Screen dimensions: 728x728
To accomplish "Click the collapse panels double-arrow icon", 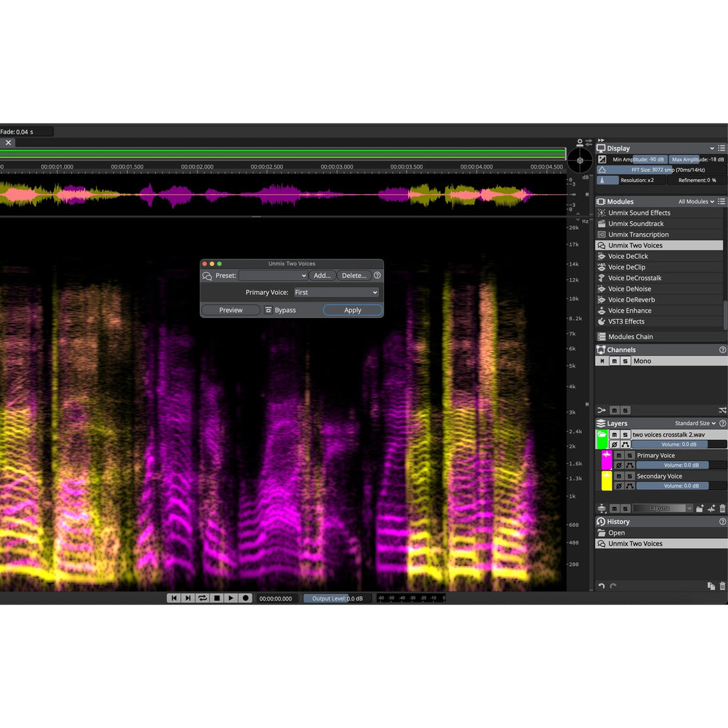I will point(601,140).
